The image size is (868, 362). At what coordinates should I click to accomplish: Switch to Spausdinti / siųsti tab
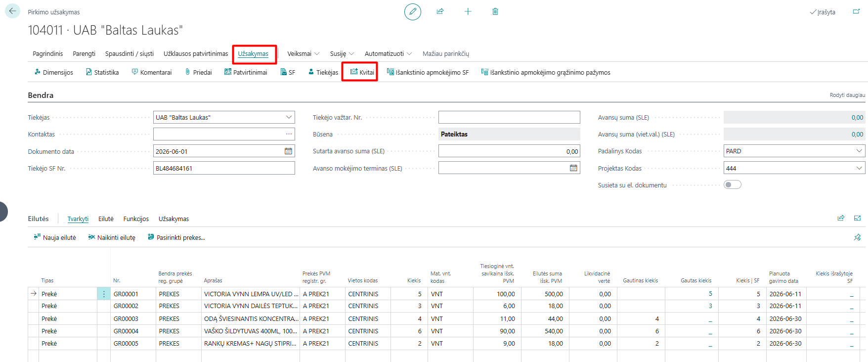click(x=130, y=53)
